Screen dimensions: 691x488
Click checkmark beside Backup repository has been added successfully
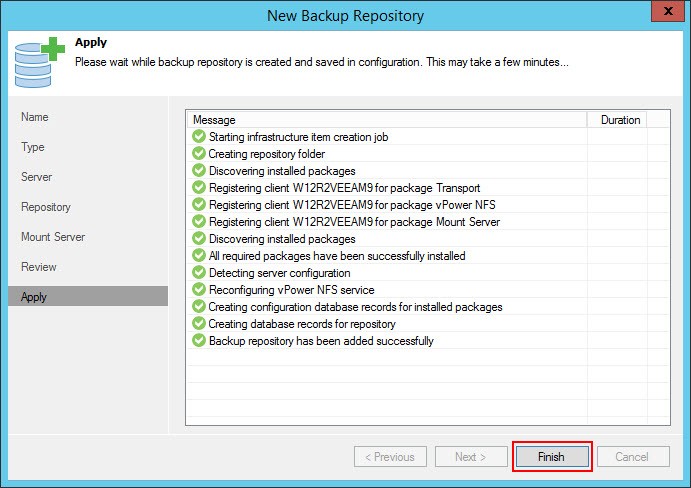(199, 340)
